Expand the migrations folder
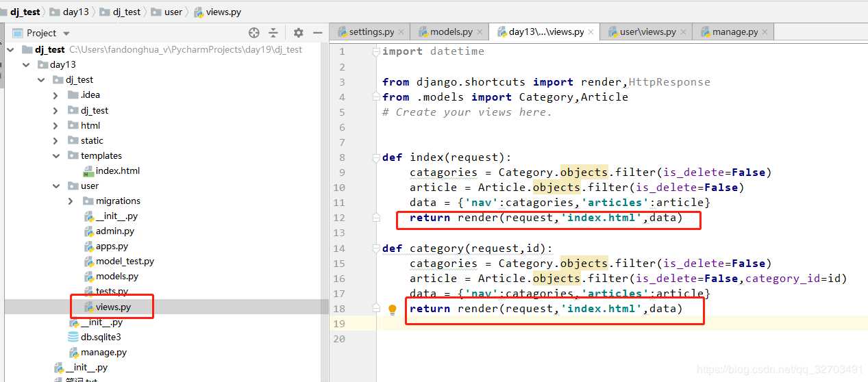Screen dimensions: 868x382 tap(71, 201)
